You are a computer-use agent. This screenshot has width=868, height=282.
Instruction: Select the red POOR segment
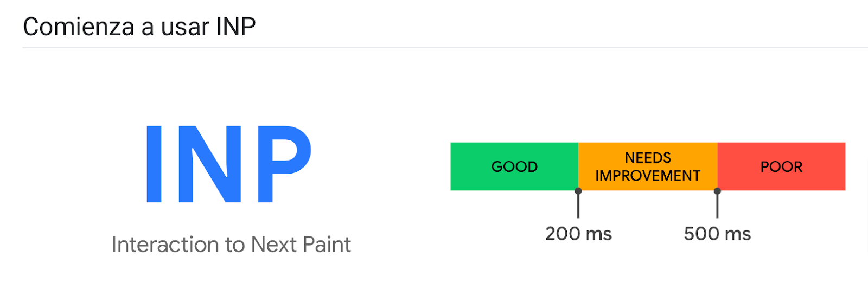tap(781, 166)
